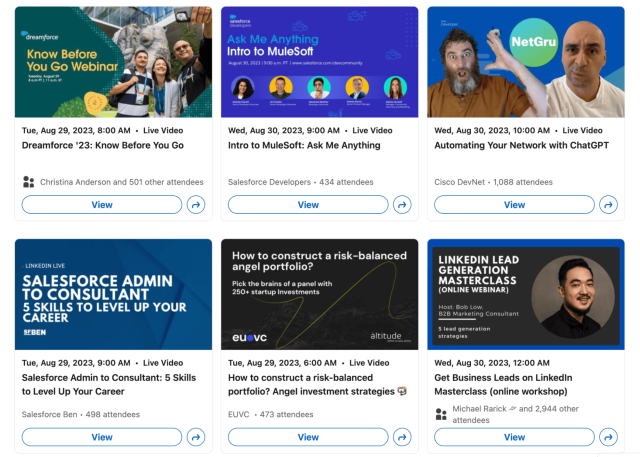640x457 pixels.
Task: View the Salesforce Admin to Consultant event
Action: click(x=102, y=437)
